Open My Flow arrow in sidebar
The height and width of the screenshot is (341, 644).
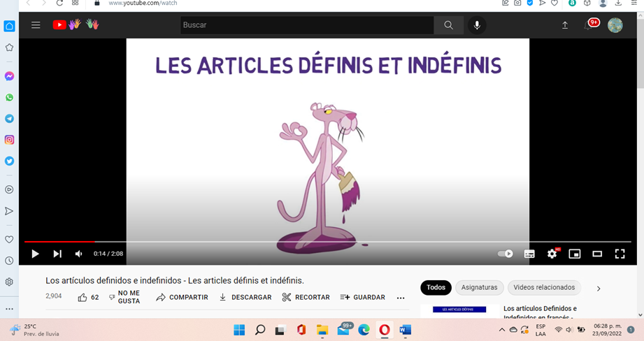click(9, 211)
